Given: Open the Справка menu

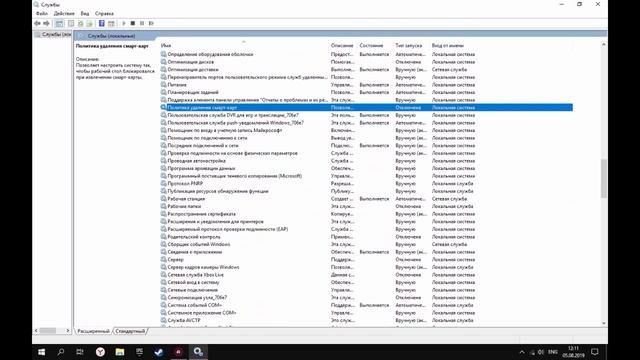Looking at the screenshot, I should (x=104, y=13).
